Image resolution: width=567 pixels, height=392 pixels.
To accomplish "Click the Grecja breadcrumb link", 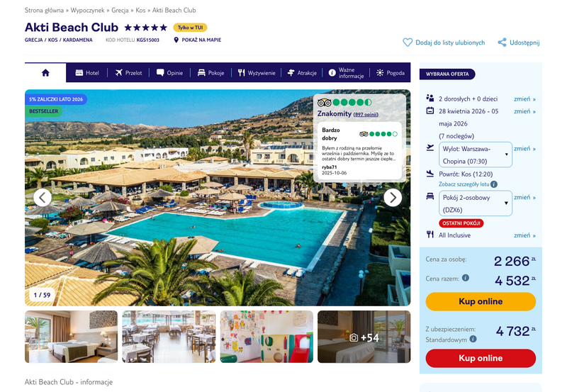I will tap(120, 10).
